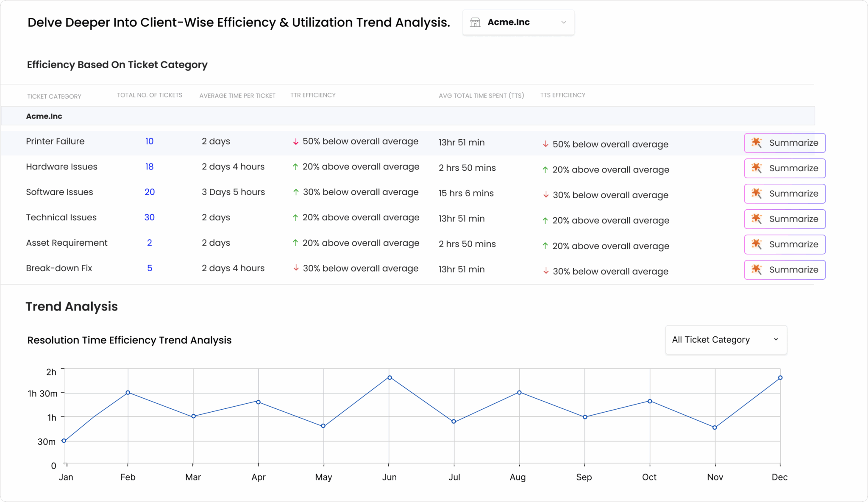This screenshot has width=868, height=502.
Task: Click sparkle icon in Technical Issues row
Action: coord(757,219)
